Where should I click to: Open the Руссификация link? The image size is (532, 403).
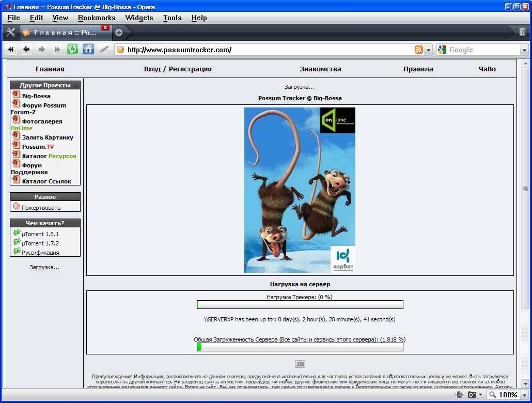point(40,253)
